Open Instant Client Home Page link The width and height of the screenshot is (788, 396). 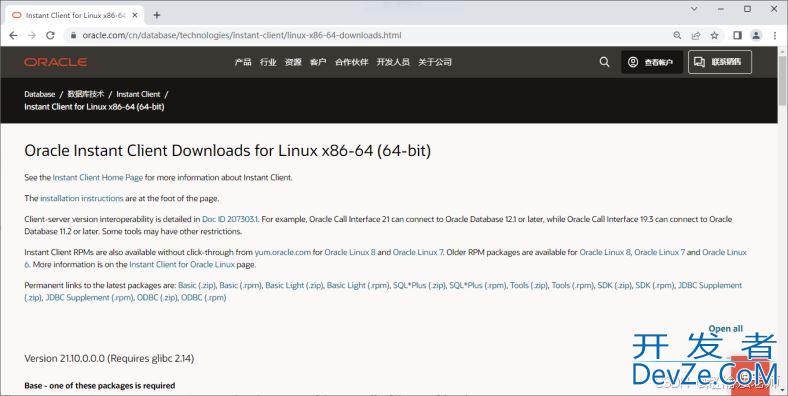click(97, 177)
